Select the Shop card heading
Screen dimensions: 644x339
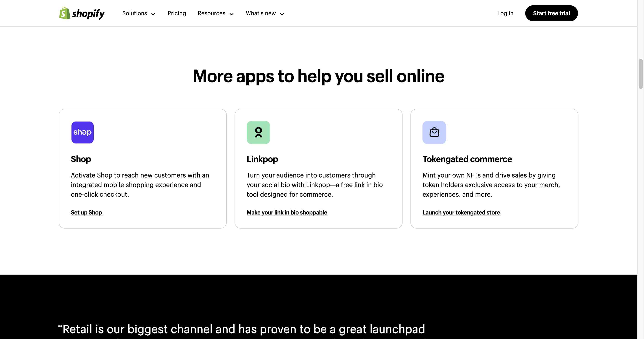81,159
